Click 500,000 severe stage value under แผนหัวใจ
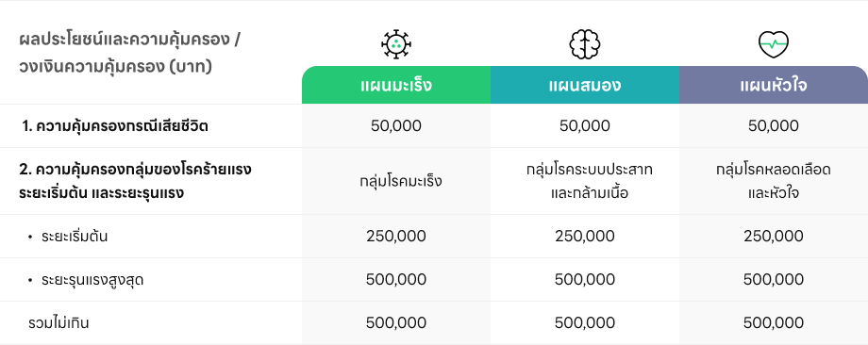 point(774,280)
